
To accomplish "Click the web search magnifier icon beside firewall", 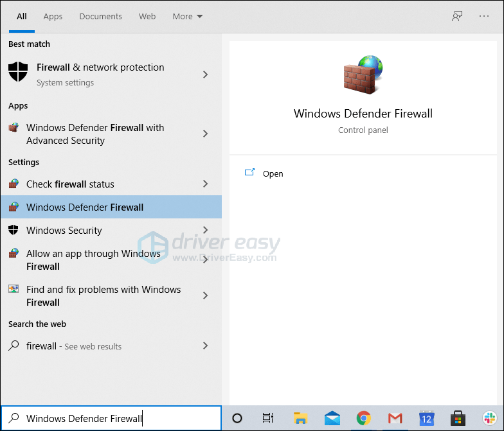I will [x=14, y=346].
